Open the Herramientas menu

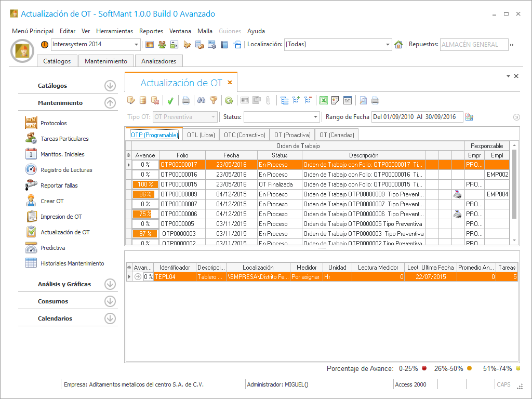tap(114, 31)
